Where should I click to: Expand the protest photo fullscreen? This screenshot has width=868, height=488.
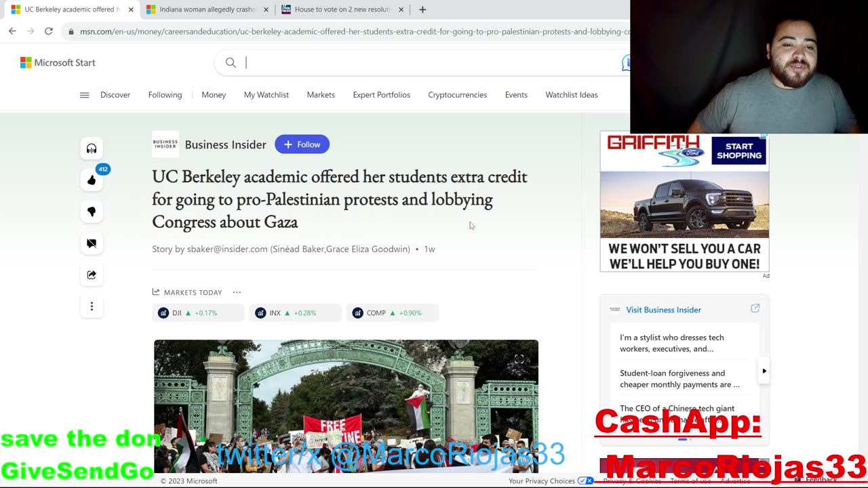[x=519, y=360]
